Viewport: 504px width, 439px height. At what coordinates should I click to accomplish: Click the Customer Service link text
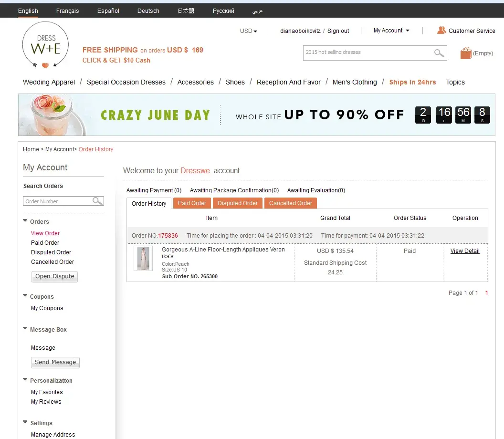[472, 31]
